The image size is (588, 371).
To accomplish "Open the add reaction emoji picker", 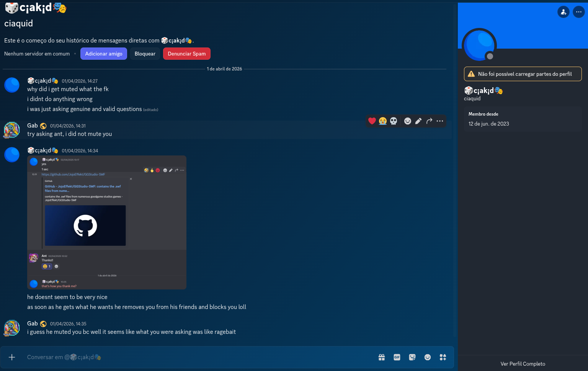I will 408,121.
